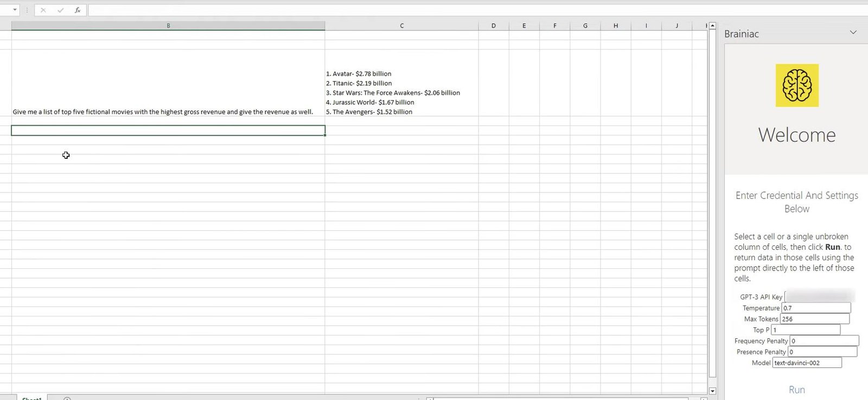Click the enter checkmark icon in formula bar
The width and height of the screenshot is (868, 400).
click(60, 10)
